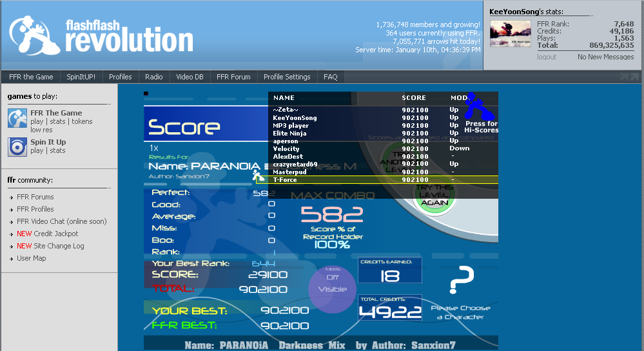644x351 pixels.
Task: Open the Video DB tab
Action: (190, 77)
